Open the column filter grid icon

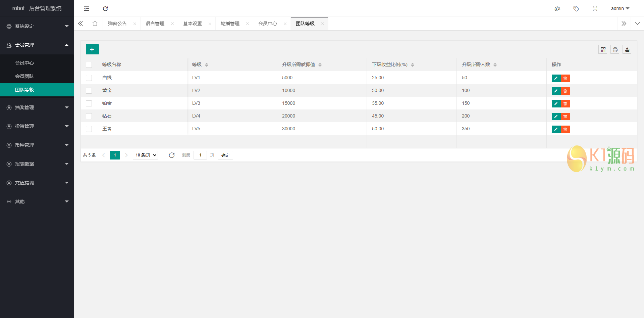603,50
